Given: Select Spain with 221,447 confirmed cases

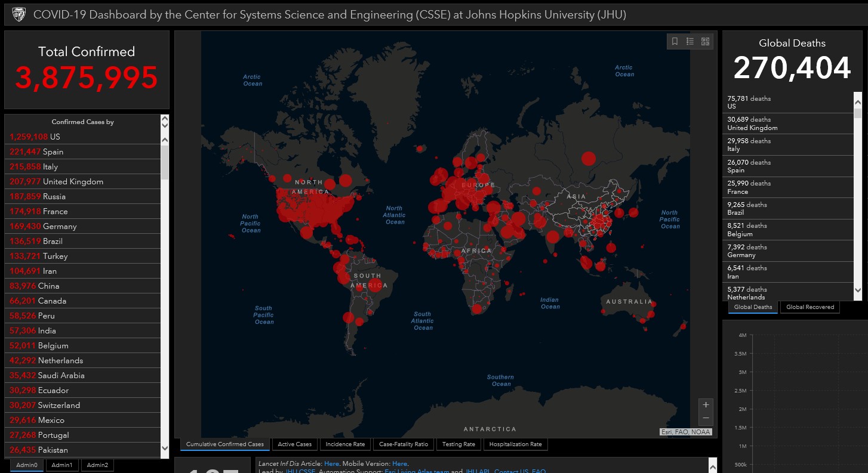Looking at the screenshot, I should [x=82, y=152].
